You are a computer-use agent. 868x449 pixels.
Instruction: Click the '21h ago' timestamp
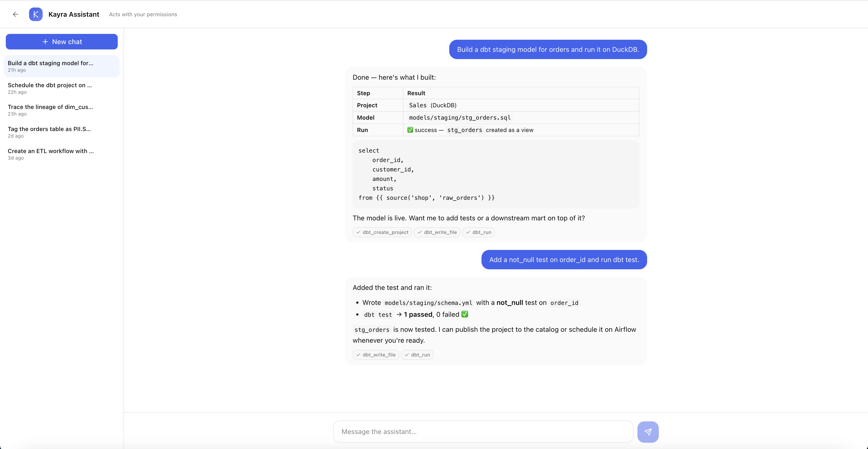tap(17, 70)
